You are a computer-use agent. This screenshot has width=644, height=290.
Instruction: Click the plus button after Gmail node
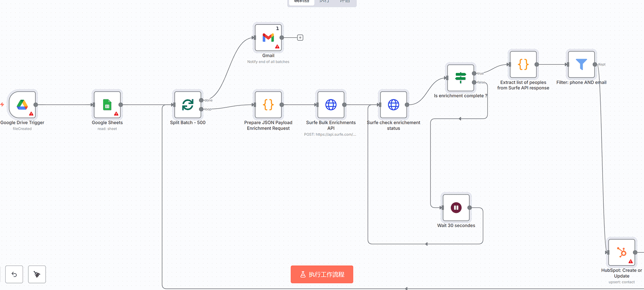tap(300, 38)
